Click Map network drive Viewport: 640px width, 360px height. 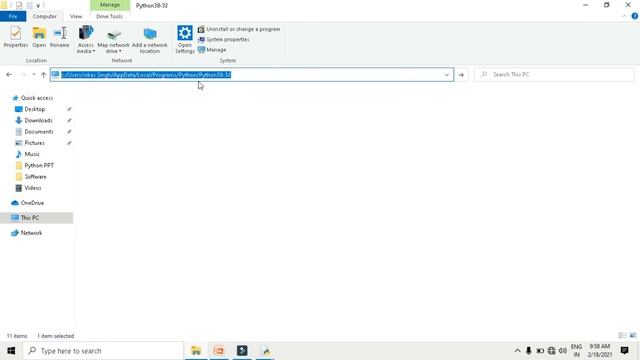click(x=113, y=40)
